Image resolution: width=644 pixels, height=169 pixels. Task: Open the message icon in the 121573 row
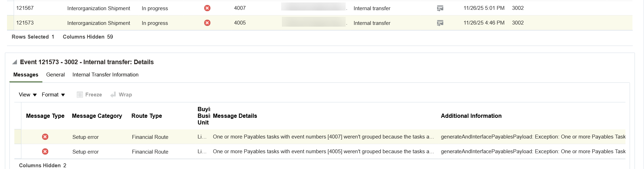click(440, 23)
